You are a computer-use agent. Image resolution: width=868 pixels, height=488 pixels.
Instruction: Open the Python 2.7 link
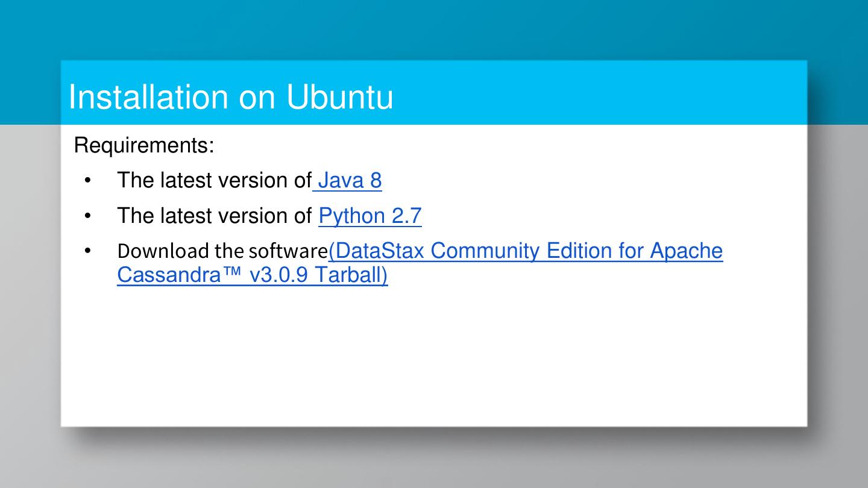370,216
